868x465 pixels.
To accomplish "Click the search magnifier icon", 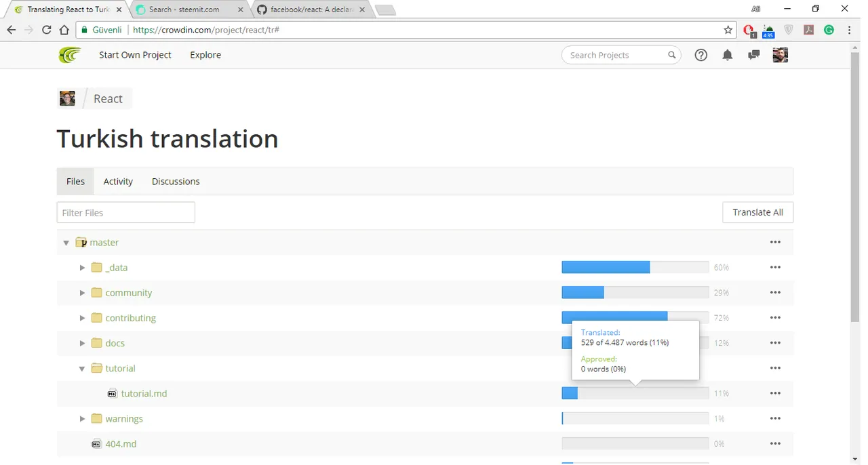I will click(x=672, y=55).
